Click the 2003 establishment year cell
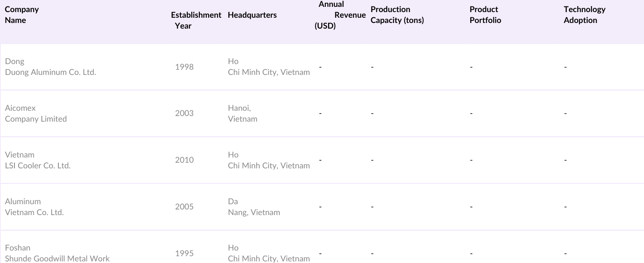This screenshot has width=644, height=263. [184, 113]
